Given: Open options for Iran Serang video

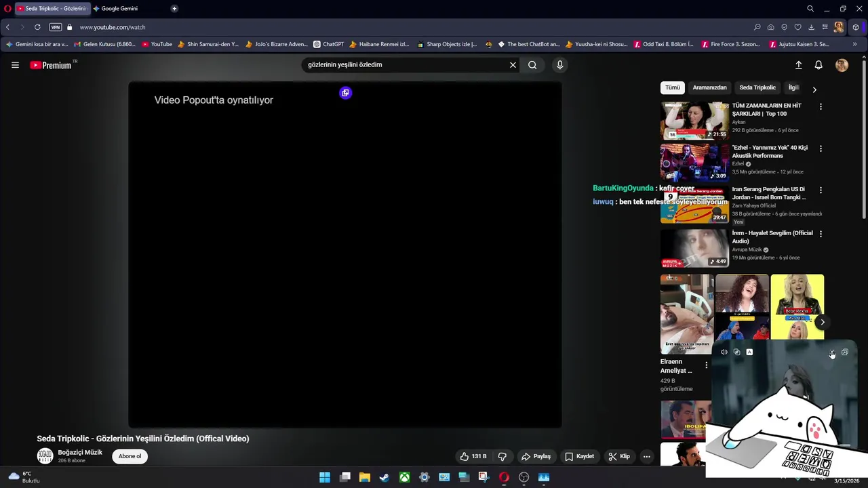Looking at the screenshot, I should 821,190.
